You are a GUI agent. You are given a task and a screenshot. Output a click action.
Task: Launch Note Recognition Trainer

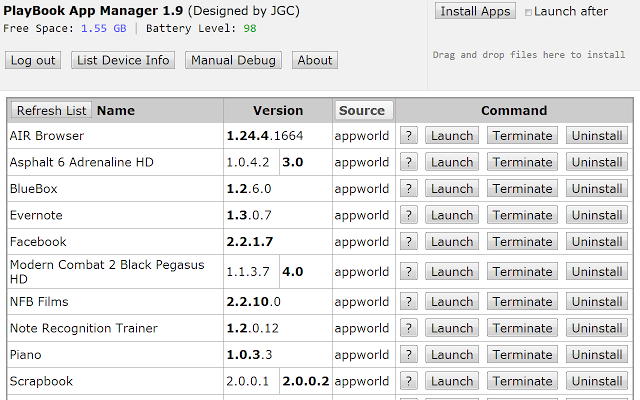pyautogui.click(x=452, y=329)
